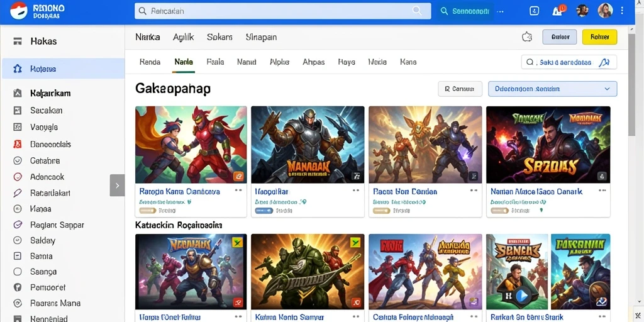Click magnifier icon inside the main search bar

[417, 11]
